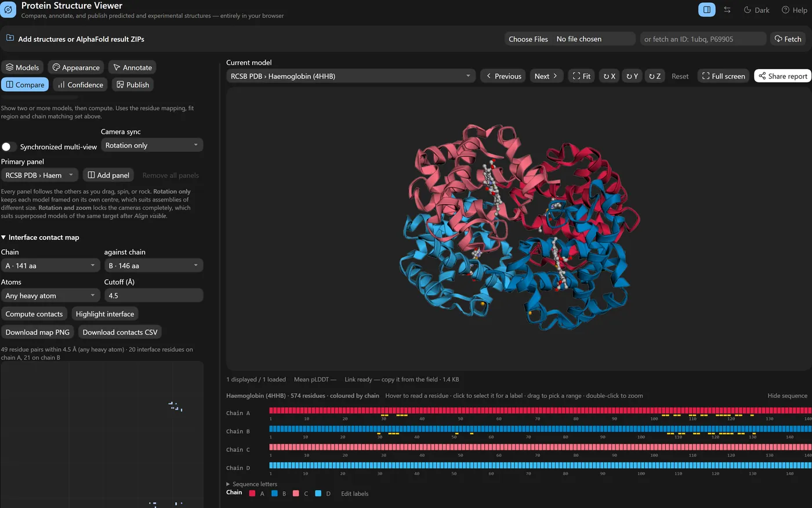The image size is (812, 508).
Task: Open the viewer in Full screen
Action: point(723,76)
